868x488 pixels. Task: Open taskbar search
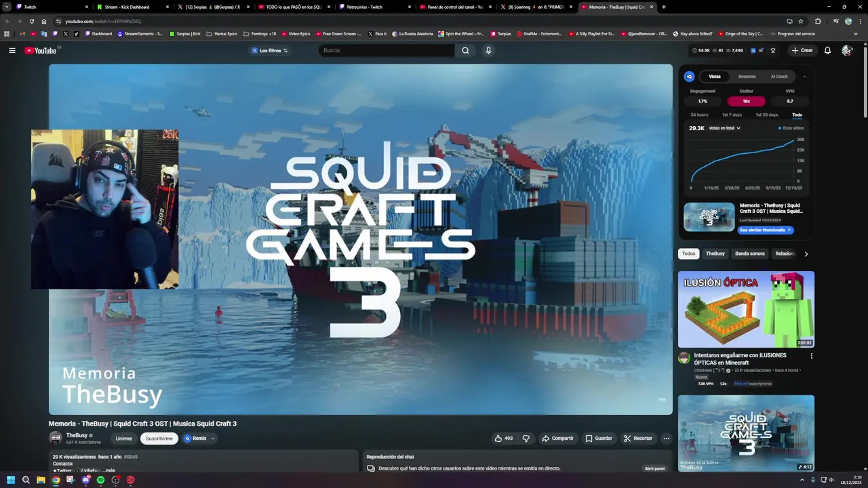pos(26,480)
